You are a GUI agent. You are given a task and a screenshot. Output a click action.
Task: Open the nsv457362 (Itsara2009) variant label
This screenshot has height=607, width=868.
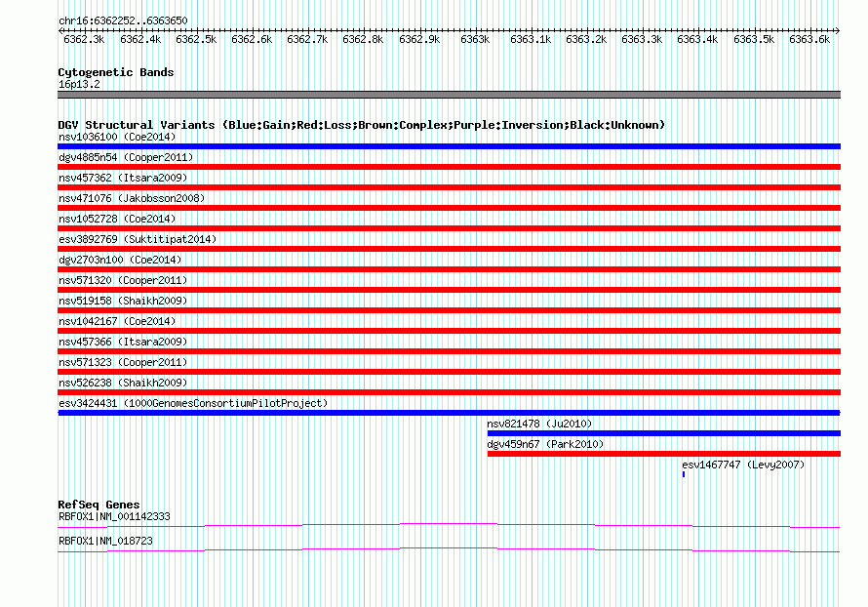click(x=123, y=178)
